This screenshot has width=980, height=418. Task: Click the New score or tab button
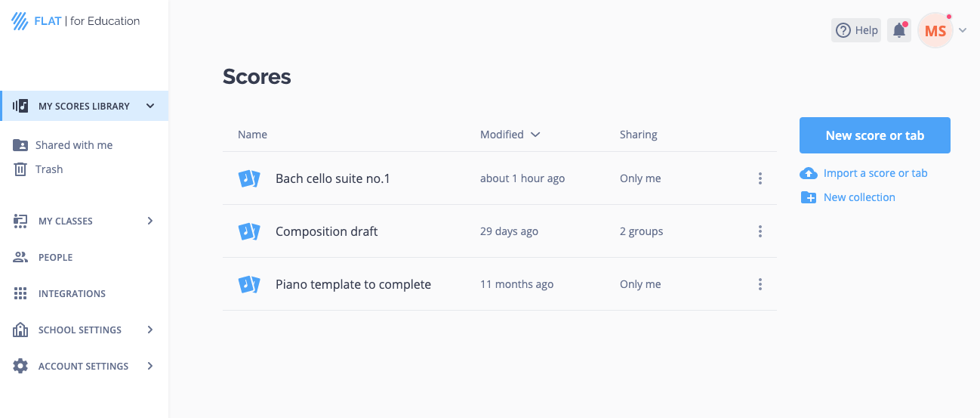(875, 135)
